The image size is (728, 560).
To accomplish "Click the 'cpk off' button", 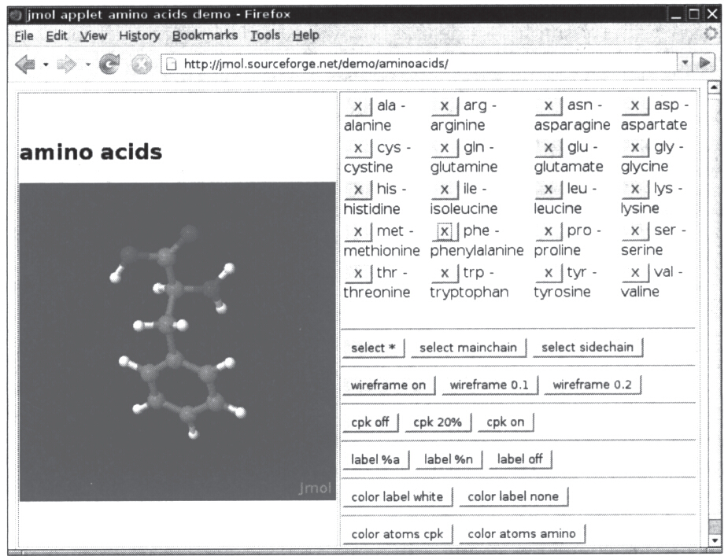I will [370, 422].
